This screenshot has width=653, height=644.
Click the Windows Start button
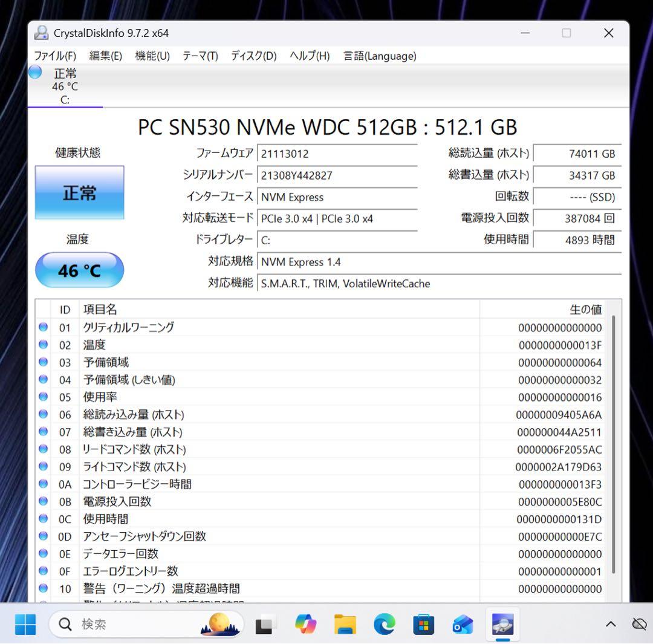point(25,623)
